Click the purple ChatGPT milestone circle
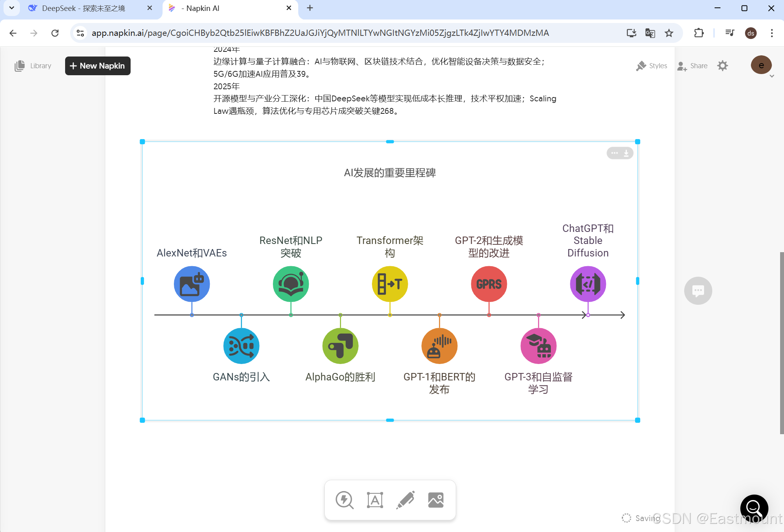 tap(588, 284)
